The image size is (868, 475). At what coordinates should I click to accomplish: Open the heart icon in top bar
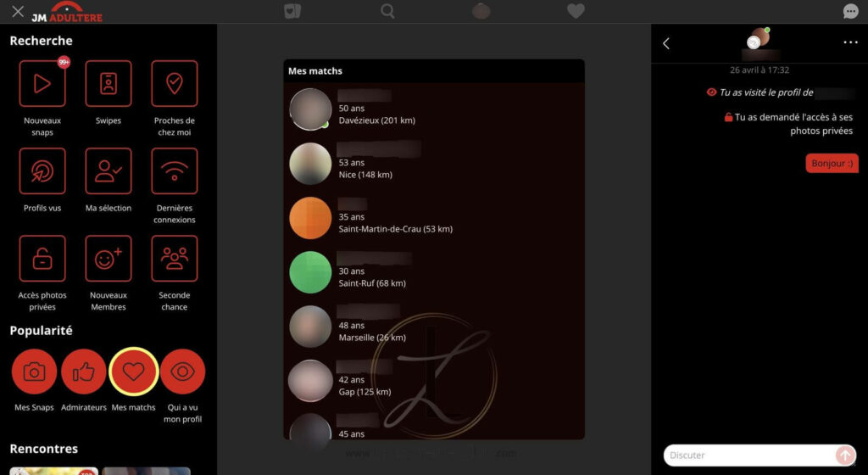(576, 11)
